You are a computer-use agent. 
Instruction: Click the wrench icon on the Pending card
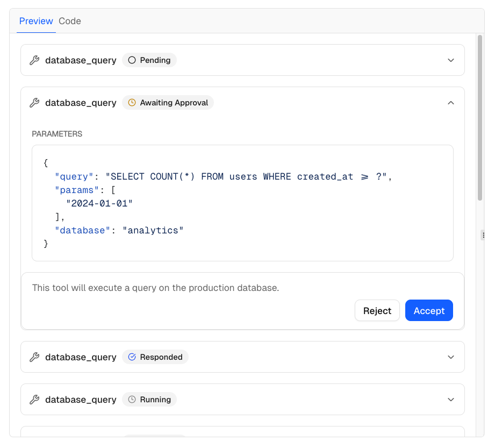34,60
